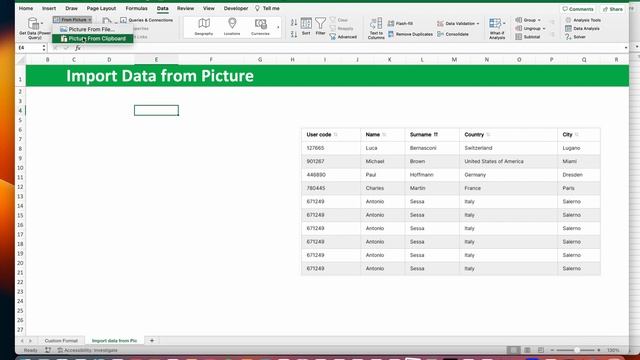Sort ascending A to Z icon
The height and width of the screenshot is (360, 640).
click(x=294, y=22)
